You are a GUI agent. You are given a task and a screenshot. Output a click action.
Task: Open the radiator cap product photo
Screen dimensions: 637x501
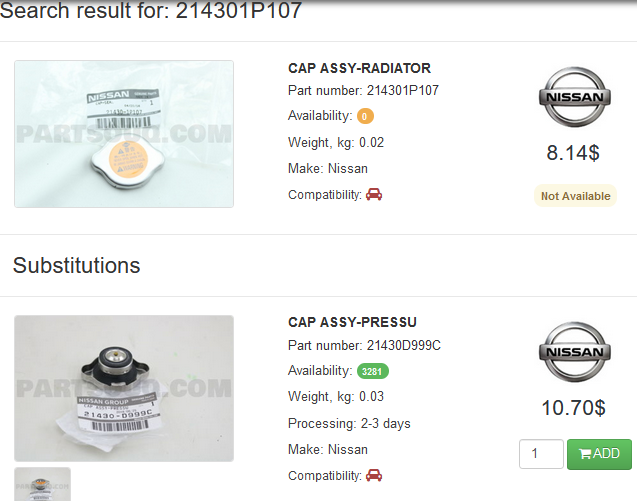[124, 134]
